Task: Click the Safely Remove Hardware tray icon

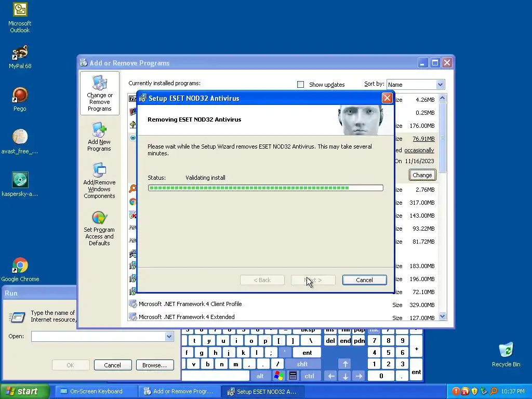Action: tap(484, 391)
